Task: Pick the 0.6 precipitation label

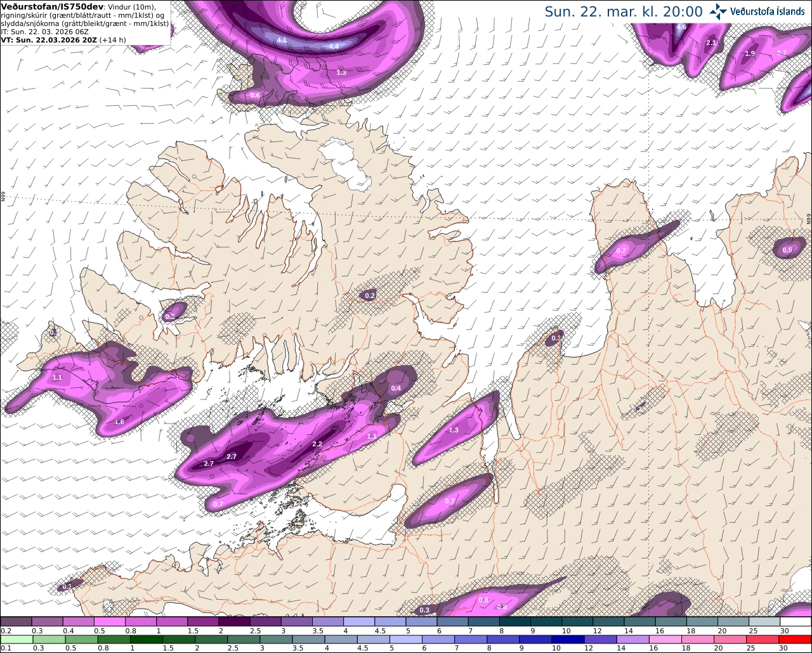Action: click(255, 96)
